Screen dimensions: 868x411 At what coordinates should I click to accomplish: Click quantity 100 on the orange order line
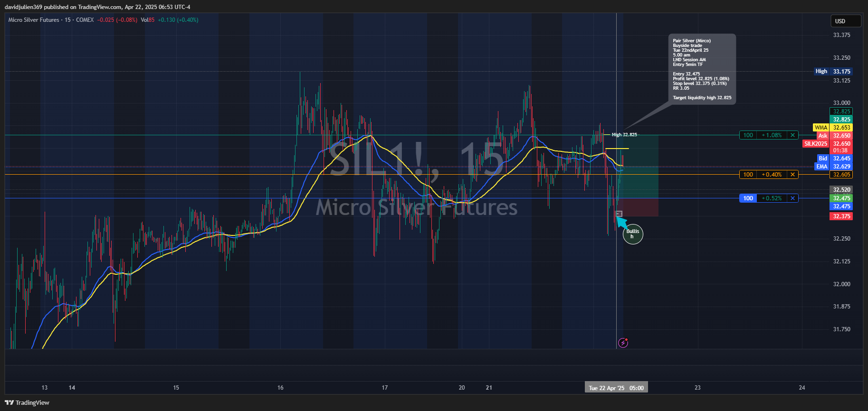pyautogui.click(x=748, y=175)
